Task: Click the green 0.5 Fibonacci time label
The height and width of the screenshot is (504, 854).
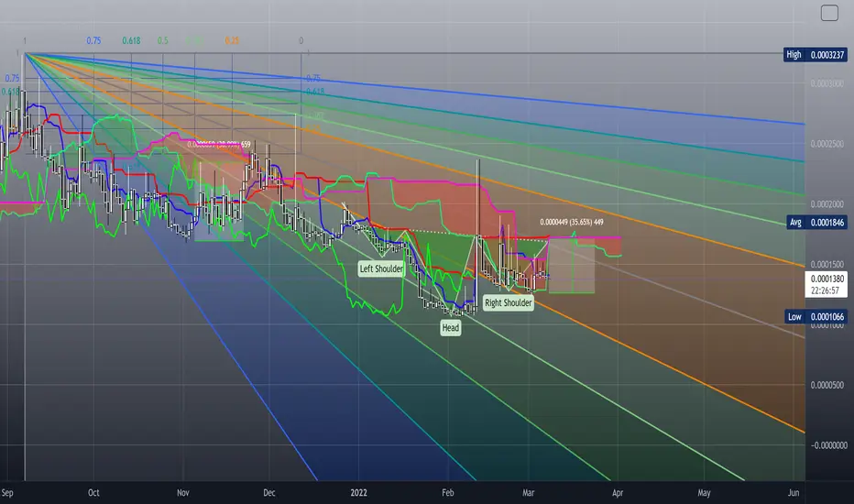Action: click(163, 40)
